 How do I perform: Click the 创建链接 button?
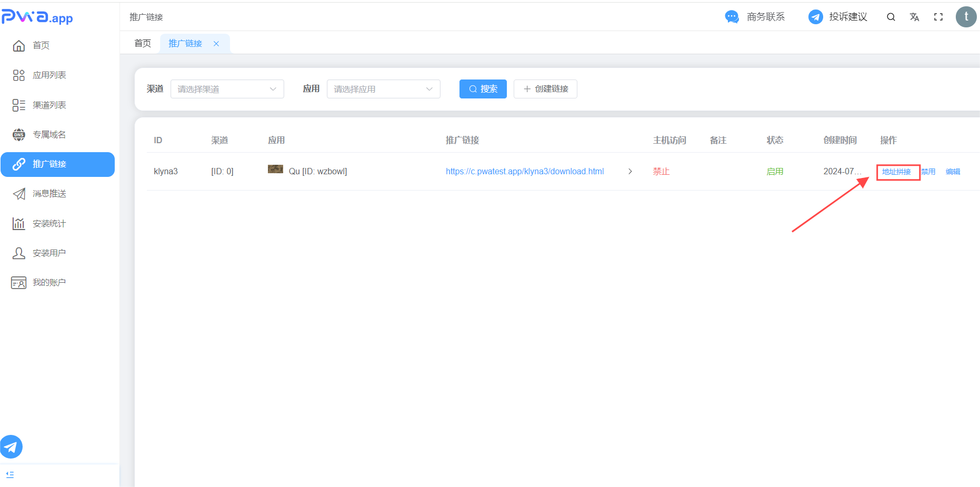pos(545,89)
